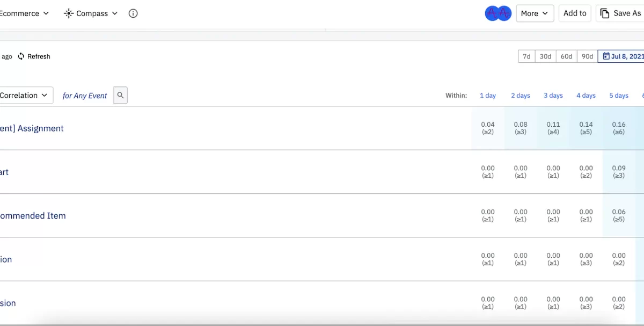Click the 0.16 correlation cell under 5 days
The height and width of the screenshot is (326, 644).
[619, 128]
